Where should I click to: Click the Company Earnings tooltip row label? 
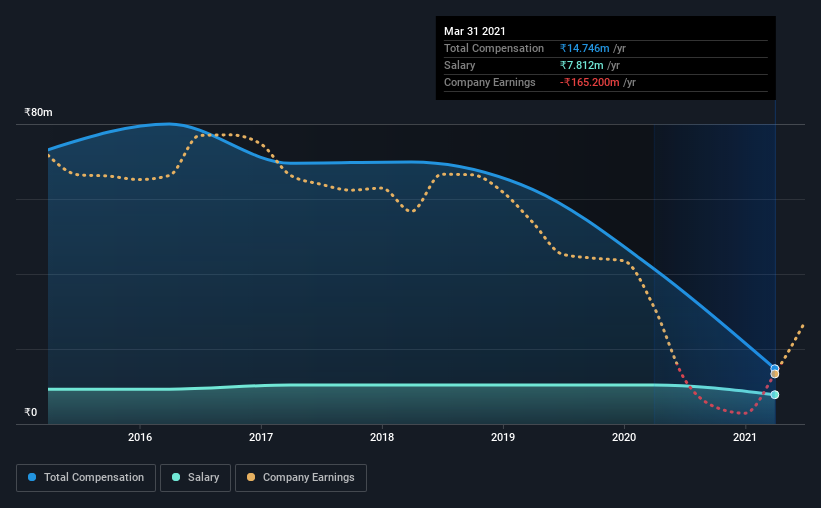pos(490,83)
